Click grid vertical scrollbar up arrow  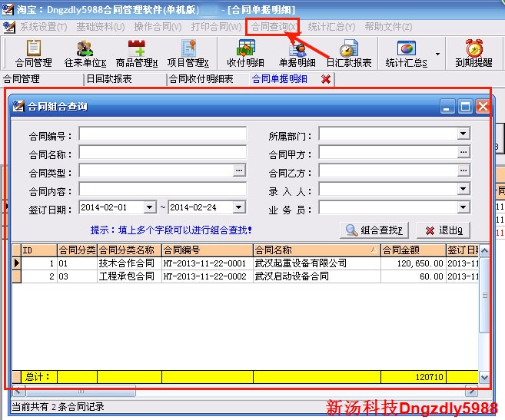484,250
